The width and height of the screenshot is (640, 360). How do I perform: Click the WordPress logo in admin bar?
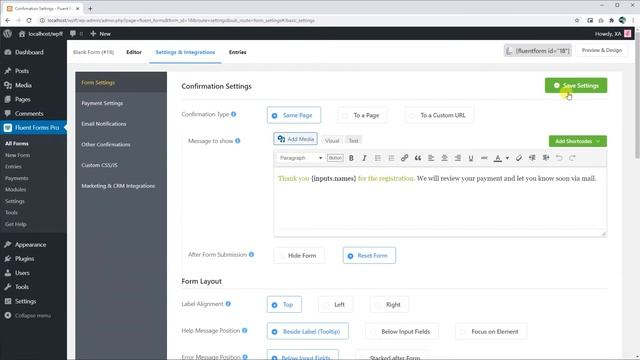7,34
